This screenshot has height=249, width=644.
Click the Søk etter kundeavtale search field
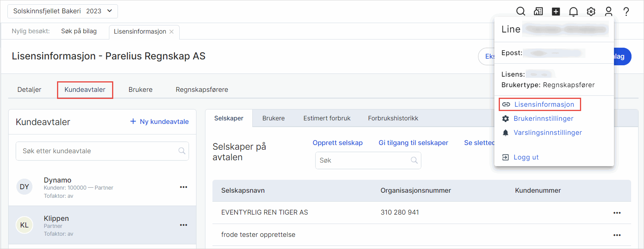click(x=98, y=151)
